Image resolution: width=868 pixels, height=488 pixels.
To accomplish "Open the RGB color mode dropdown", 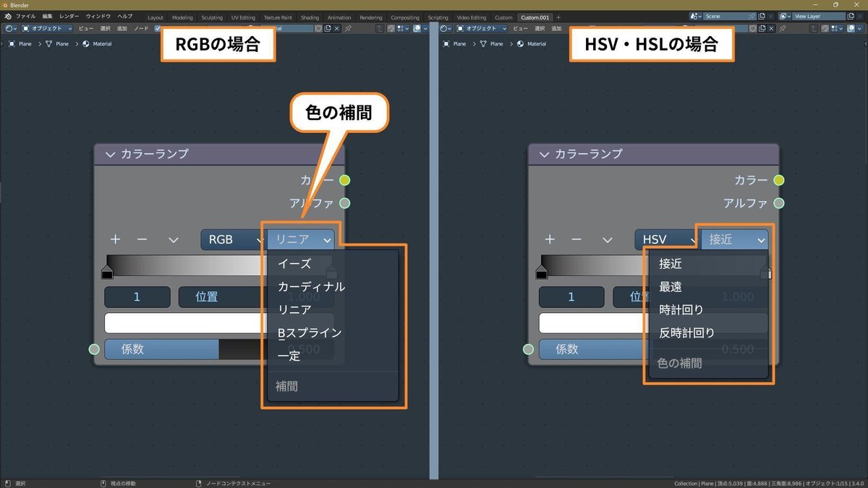I will coord(233,239).
